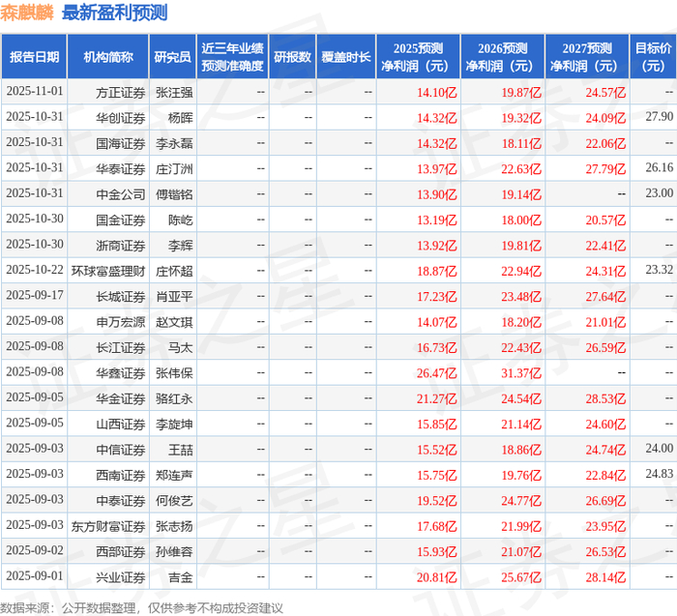Select the 环球富盛理财 institution cell

(108, 271)
